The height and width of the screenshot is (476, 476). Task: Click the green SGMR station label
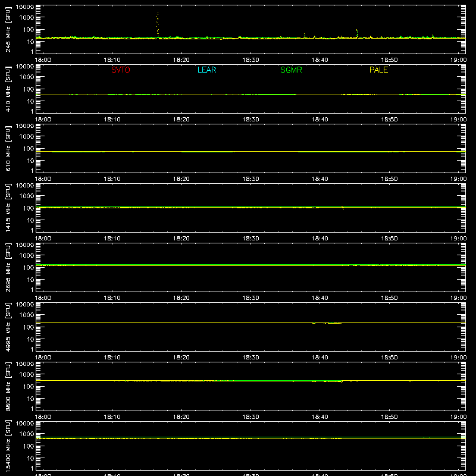click(291, 70)
